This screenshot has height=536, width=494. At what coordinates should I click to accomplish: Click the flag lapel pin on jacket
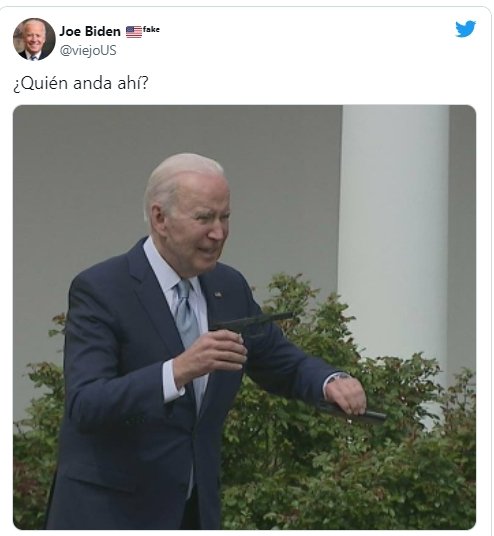[x=218, y=294]
